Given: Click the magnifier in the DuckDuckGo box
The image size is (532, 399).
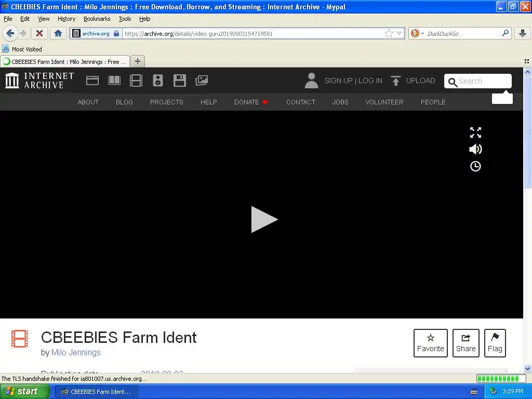Looking at the screenshot, I should coord(505,33).
